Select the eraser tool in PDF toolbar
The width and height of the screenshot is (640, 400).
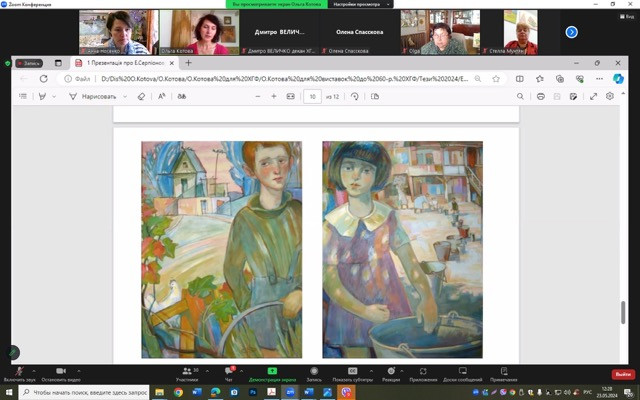point(141,97)
